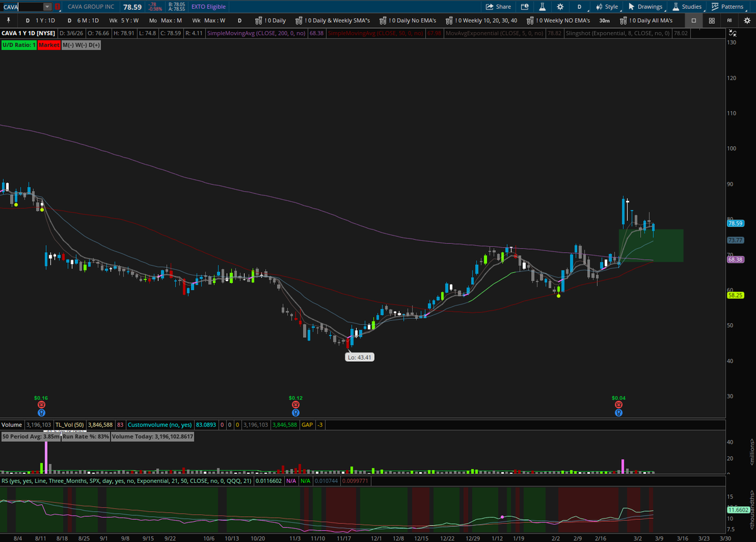756x542 pixels.
Task: Click the EXTO Eligible label
Action: pos(209,6)
